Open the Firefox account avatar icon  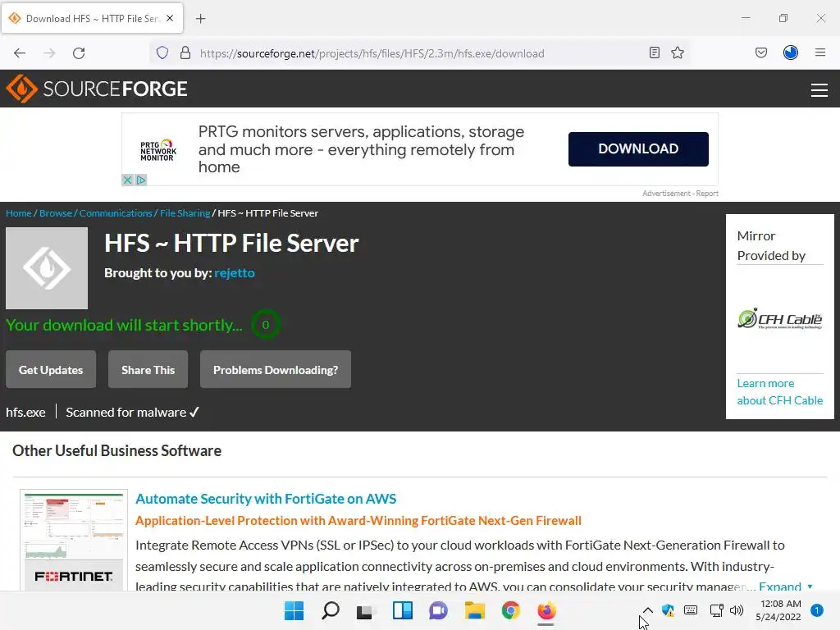click(791, 52)
